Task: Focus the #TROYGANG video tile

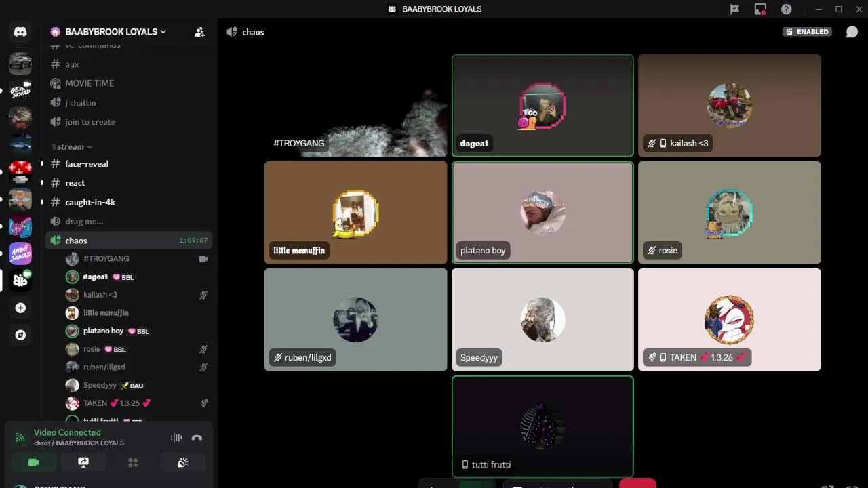Action: tap(356, 106)
